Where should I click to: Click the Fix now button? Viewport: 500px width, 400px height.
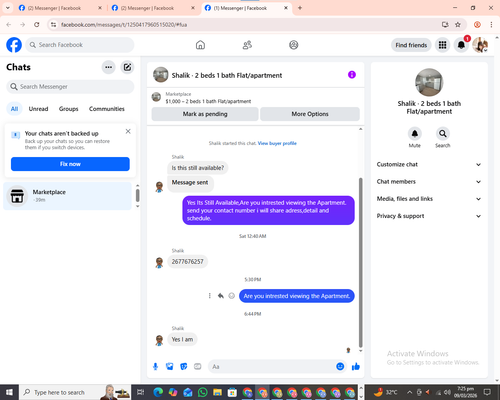tap(70, 164)
